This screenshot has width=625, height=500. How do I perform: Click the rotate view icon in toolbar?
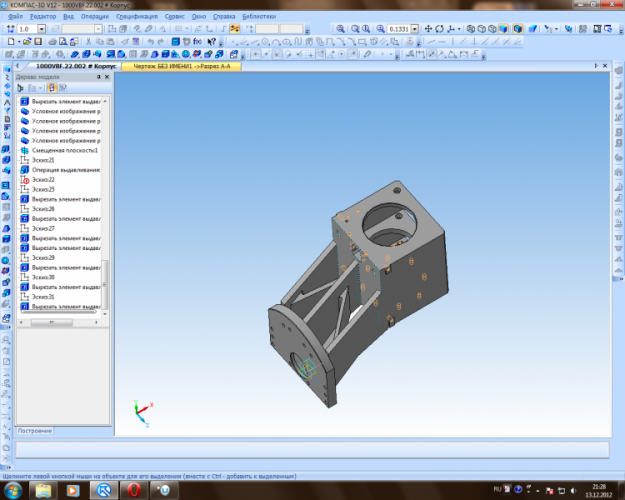tap(440, 30)
